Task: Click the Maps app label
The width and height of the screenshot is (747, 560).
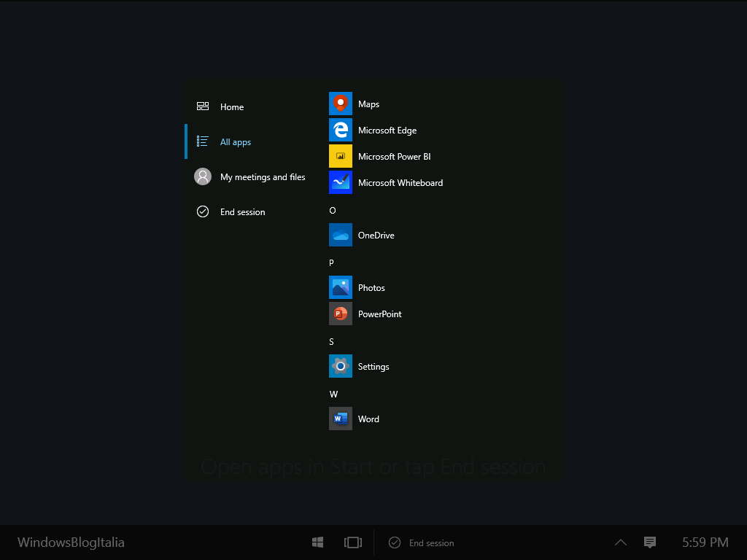Action: (368, 104)
